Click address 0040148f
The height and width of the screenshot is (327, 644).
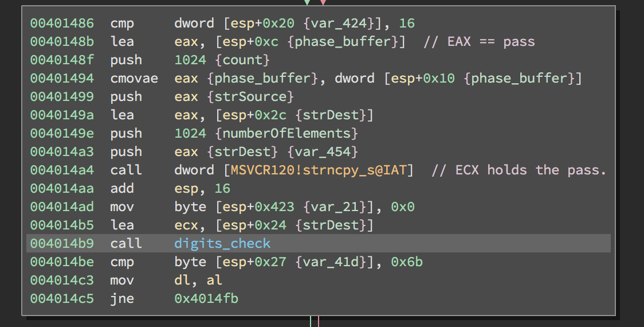(62, 60)
